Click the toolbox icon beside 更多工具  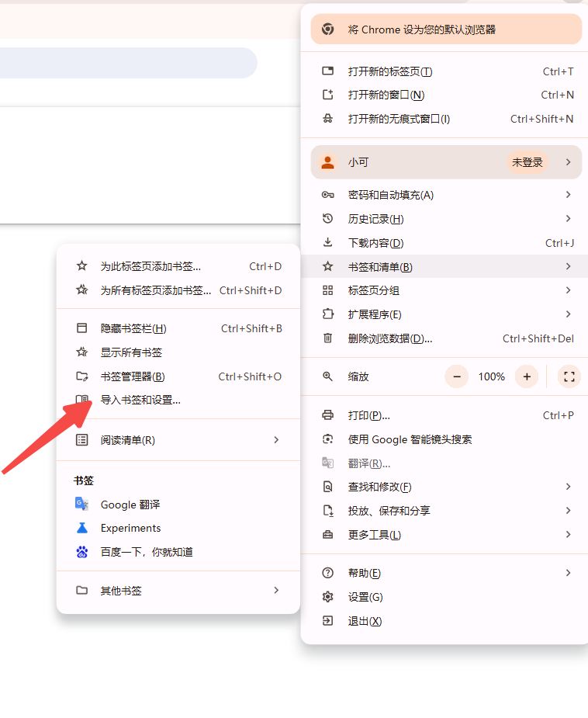(x=327, y=534)
